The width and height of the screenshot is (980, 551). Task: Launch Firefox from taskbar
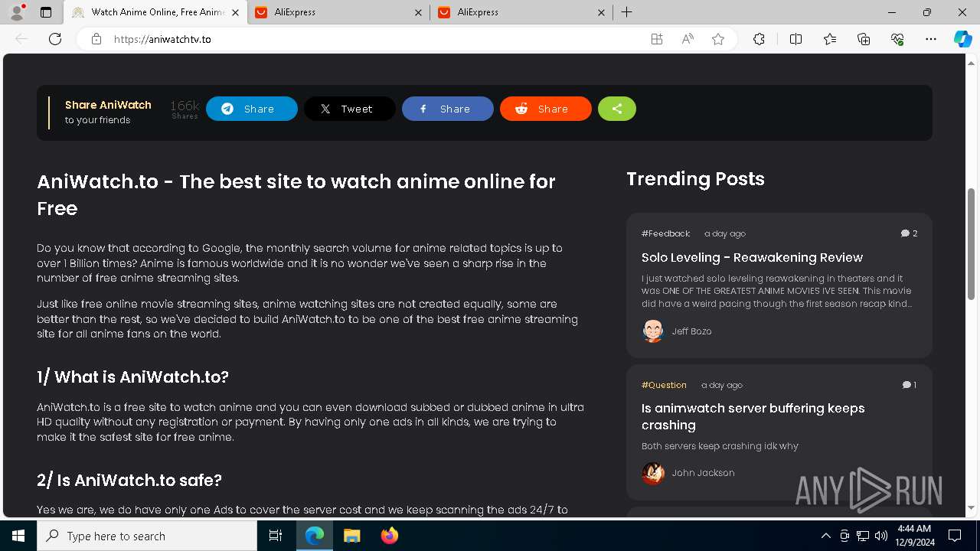pyautogui.click(x=389, y=536)
